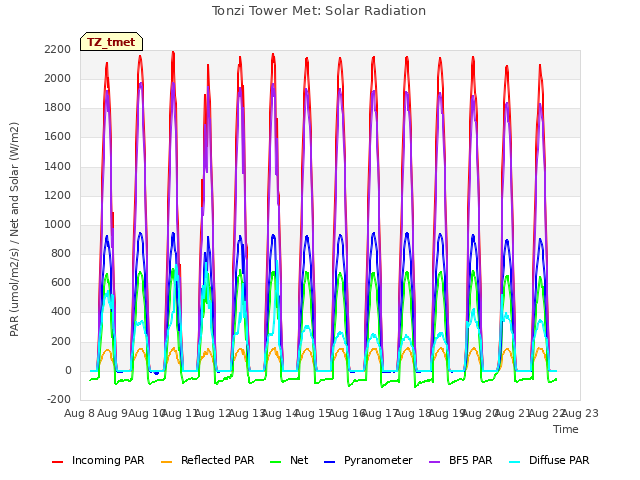640x480 pixels.
Task: Select the Incoming PAR legend label
Action: click(108, 460)
